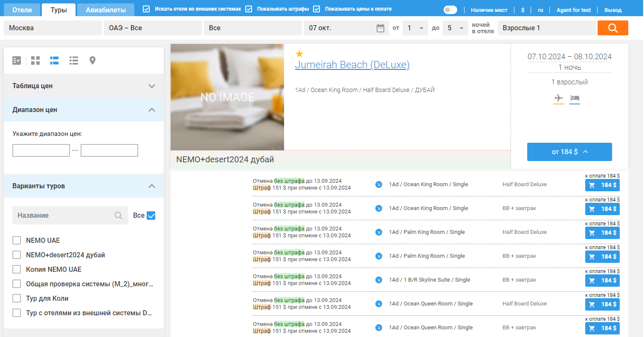
Task: Toggle search hotels in external systems checkbox
Action: point(146,9)
